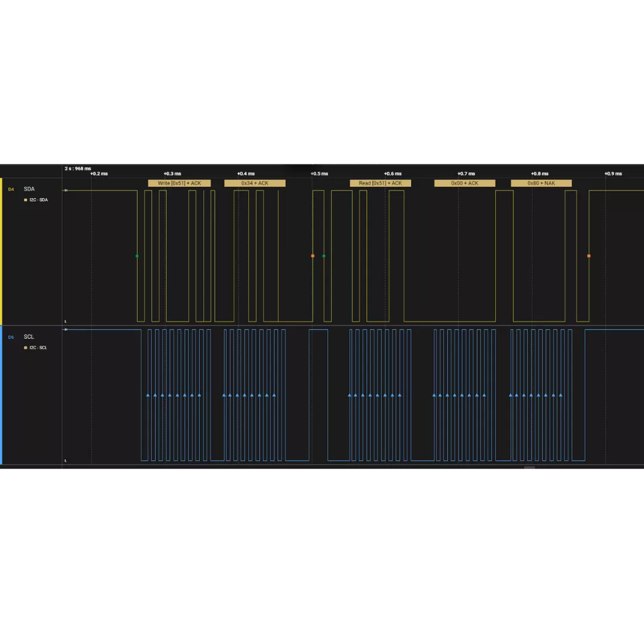Click the I2C - SDA analyzer tag icon
644x644 pixels.
26,200
